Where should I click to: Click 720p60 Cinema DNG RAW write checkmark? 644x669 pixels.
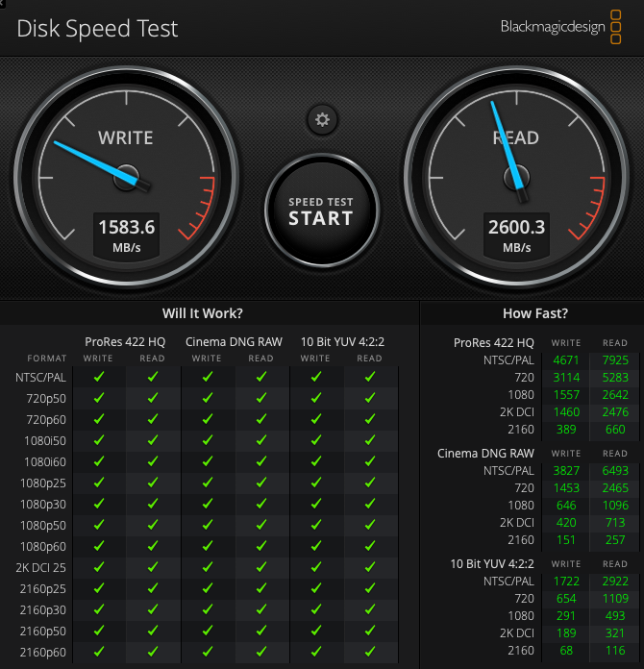click(x=208, y=419)
